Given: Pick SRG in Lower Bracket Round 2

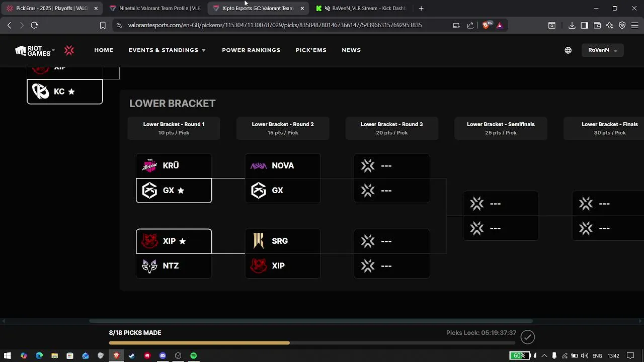Looking at the screenshot, I should click(x=283, y=241).
